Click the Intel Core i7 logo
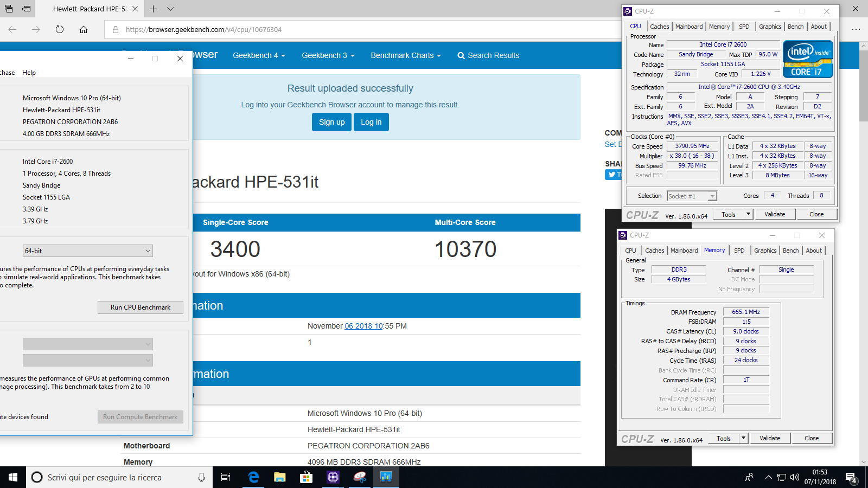 pyautogui.click(x=808, y=59)
